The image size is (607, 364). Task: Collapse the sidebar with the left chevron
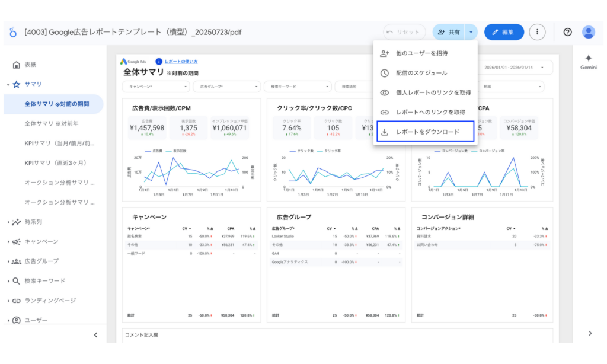tap(95, 334)
